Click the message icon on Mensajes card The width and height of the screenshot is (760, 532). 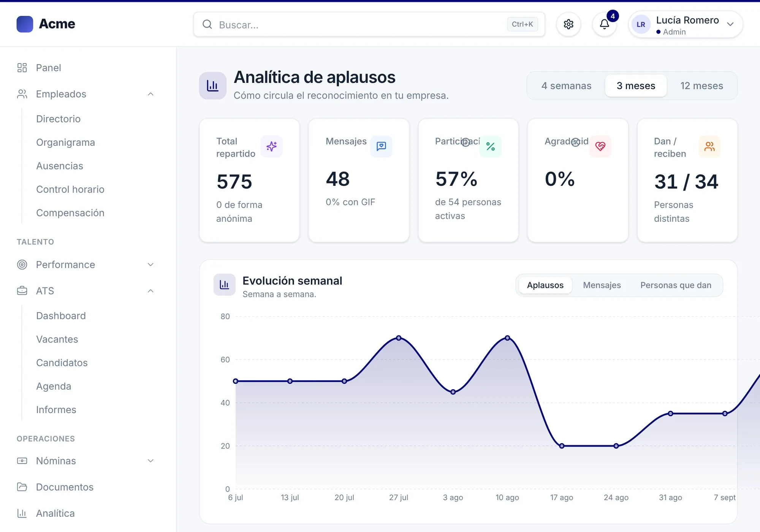[381, 146]
